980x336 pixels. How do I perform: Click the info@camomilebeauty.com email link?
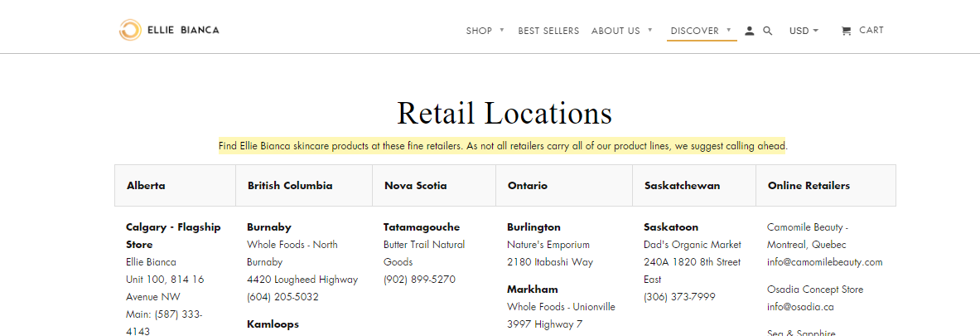click(824, 262)
